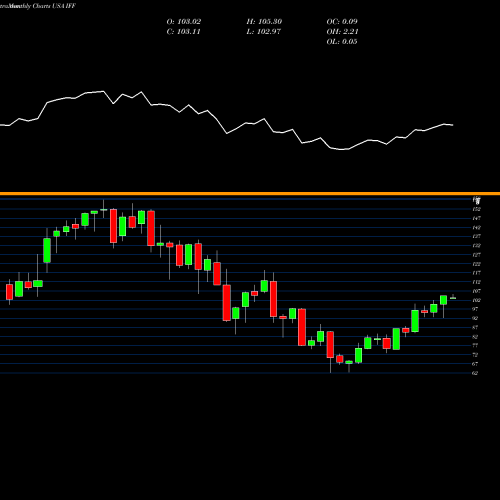
Task: Click the high price value 'H: 105.30'
Action: (x=264, y=21)
